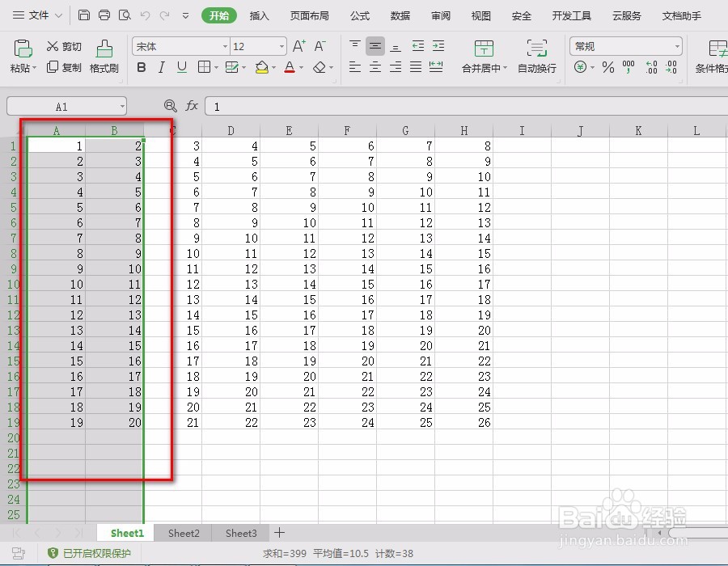Open the Sheet2 worksheet tab
This screenshot has height=566, width=728.
[x=184, y=533]
